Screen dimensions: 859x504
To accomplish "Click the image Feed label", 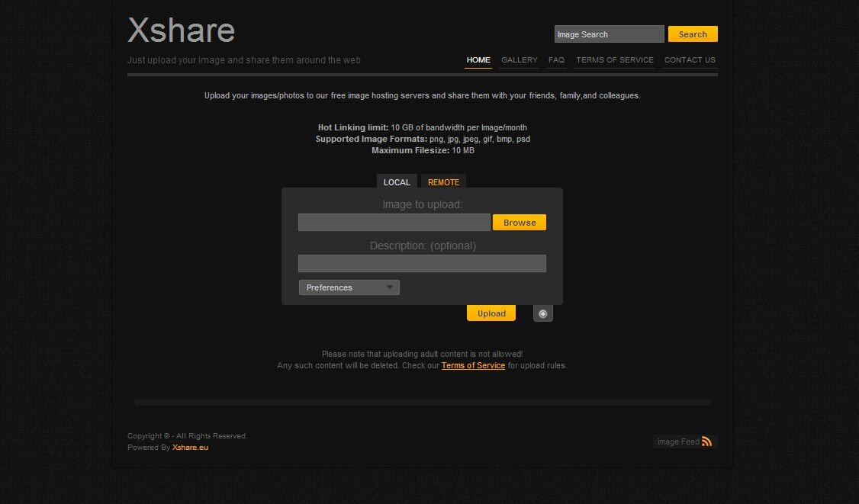I will point(678,442).
